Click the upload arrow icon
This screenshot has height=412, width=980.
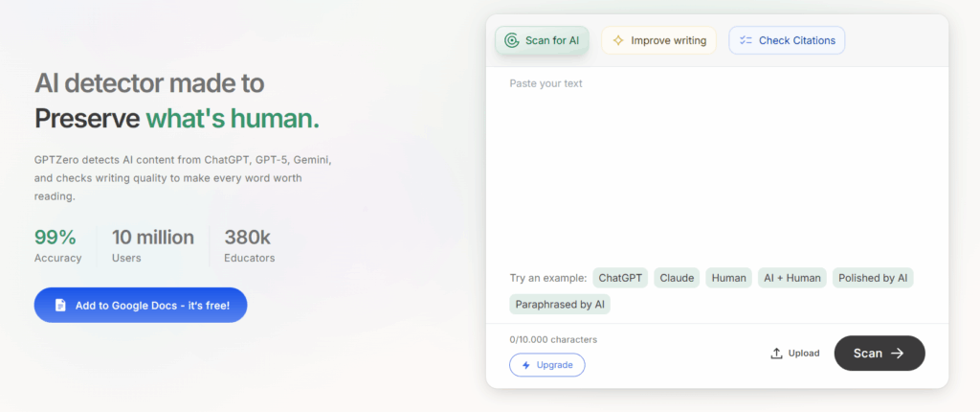coord(776,354)
